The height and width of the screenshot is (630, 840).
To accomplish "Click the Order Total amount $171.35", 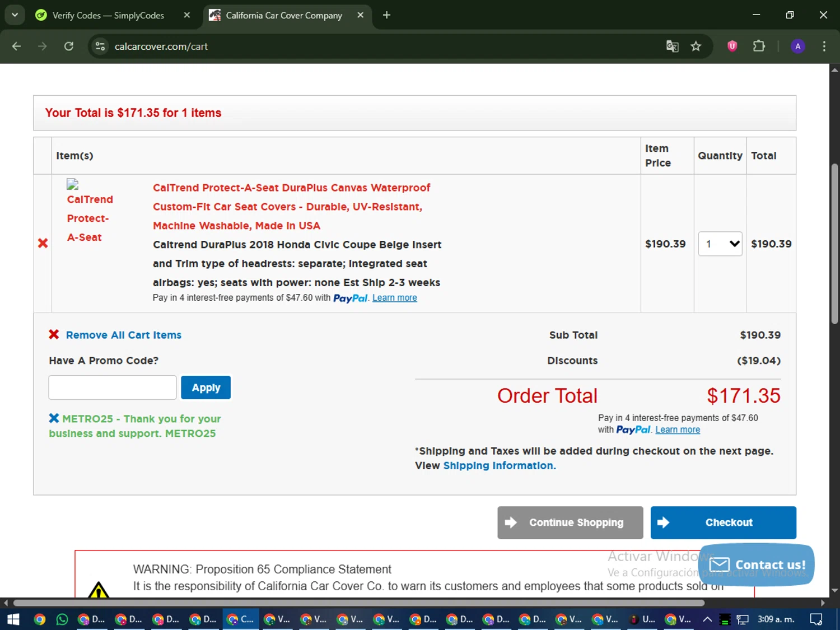I will pos(743,396).
